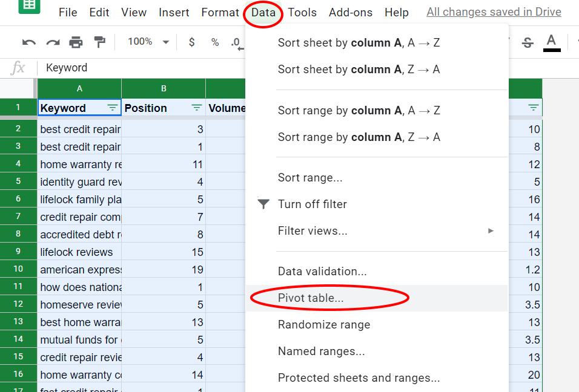The height and width of the screenshot is (392, 579).
Task: Click the Google Sheets home icon
Action: (x=29, y=5)
